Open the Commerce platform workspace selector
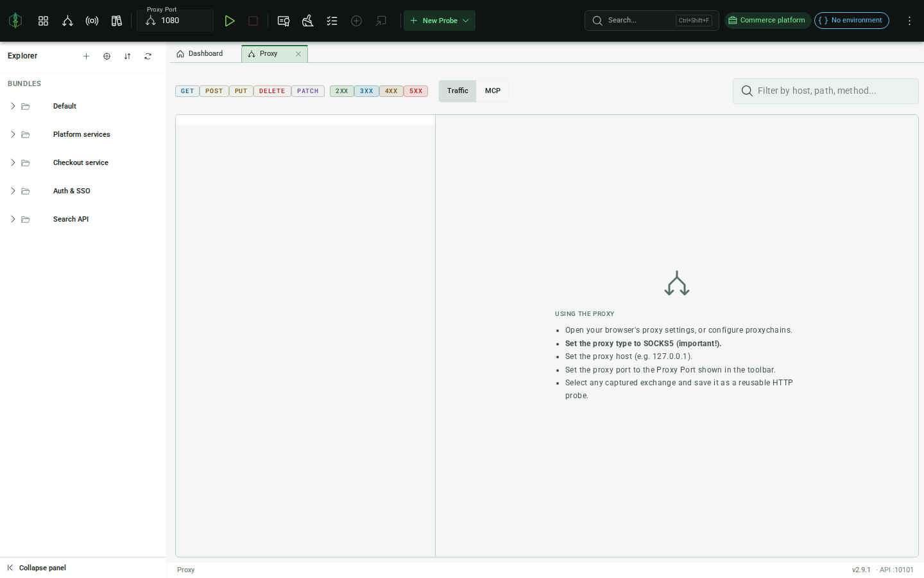The image size is (924, 578). click(767, 21)
